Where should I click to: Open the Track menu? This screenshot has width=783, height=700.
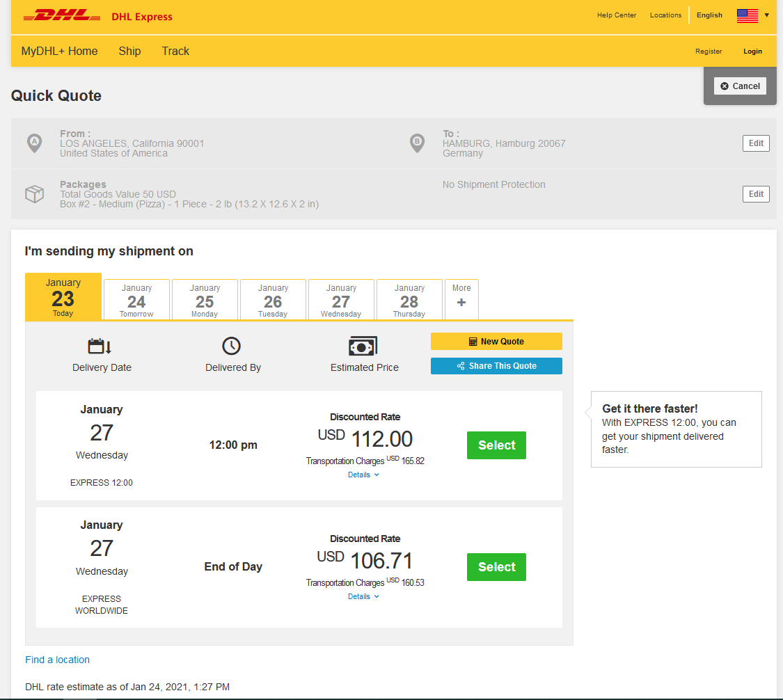(175, 51)
